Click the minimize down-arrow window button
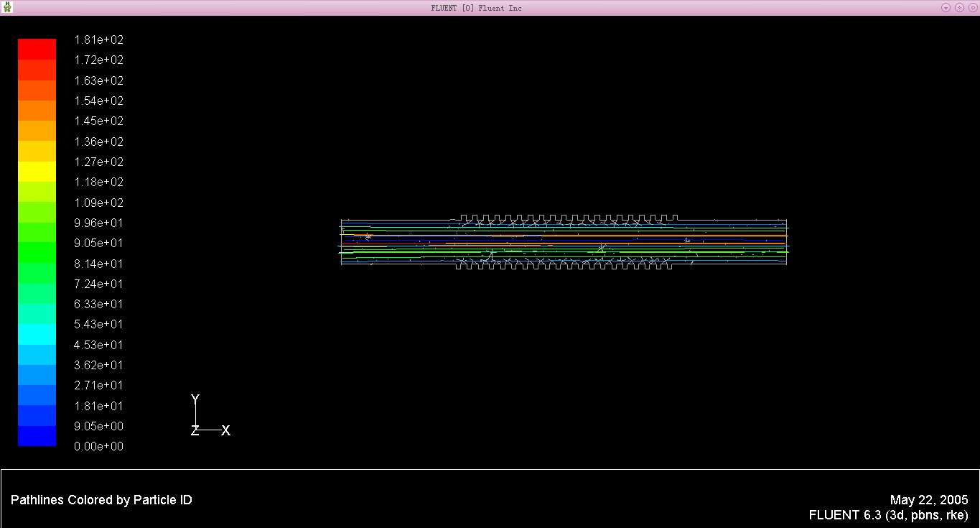Image resolution: width=980 pixels, height=528 pixels. point(946,8)
